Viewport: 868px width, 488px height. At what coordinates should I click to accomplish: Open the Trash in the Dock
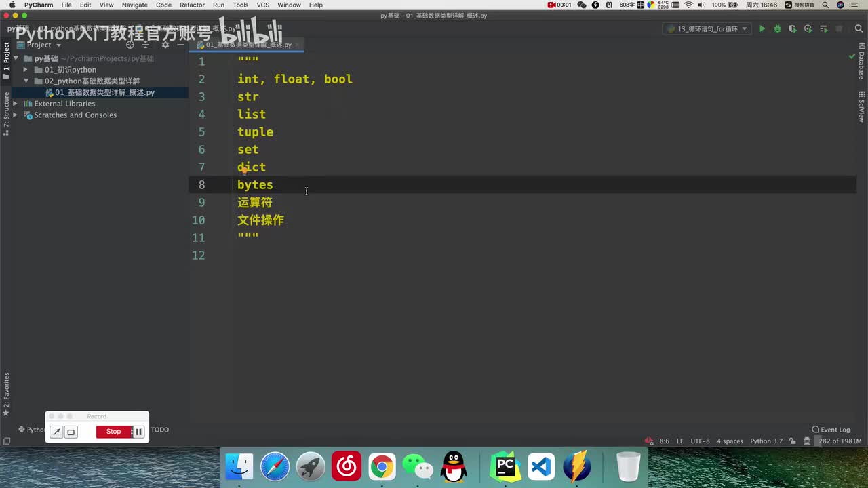[629, 467]
